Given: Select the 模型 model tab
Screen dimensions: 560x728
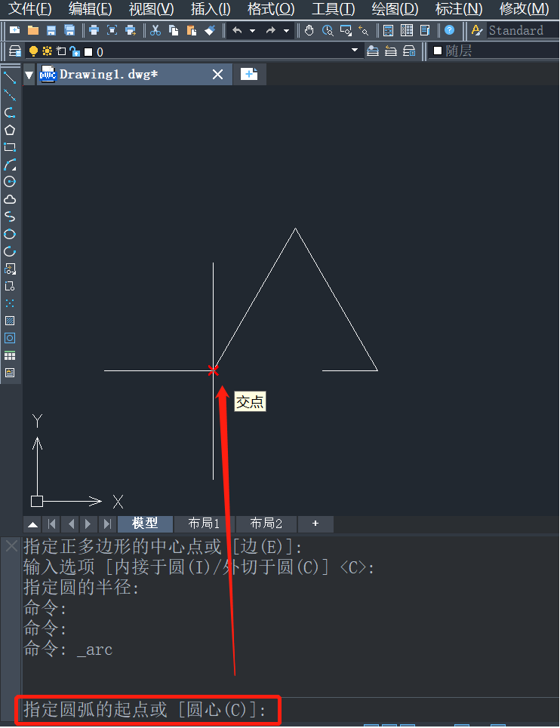Looking at the screenshot, I should [x=145, y=524].
